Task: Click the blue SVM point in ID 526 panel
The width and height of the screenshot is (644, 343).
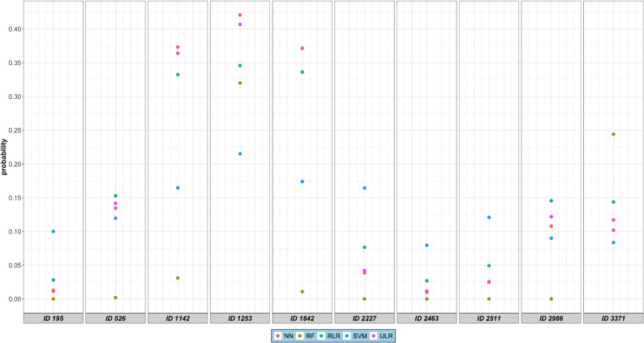Action: click(x=115, y=218)
